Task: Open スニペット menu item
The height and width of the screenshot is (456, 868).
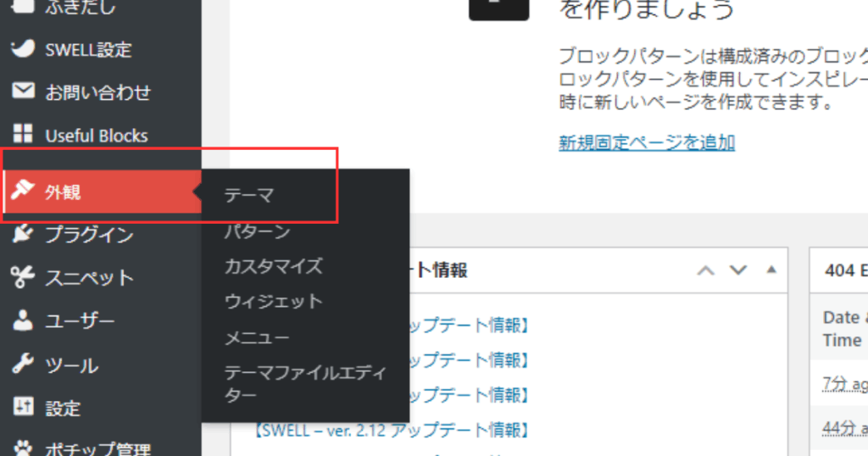Action: pos(101,278)
